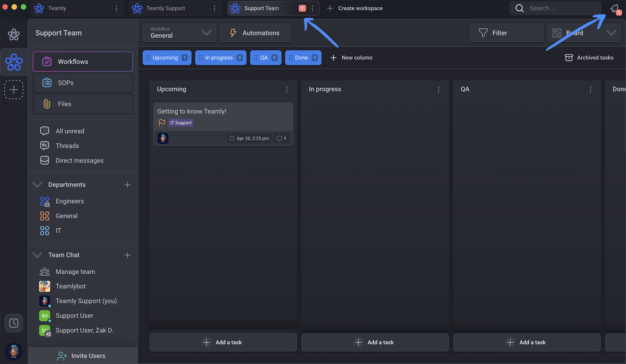Screen dimensions: 626x364
Task: Open Files in the sidebar
Action: [83, 104]
